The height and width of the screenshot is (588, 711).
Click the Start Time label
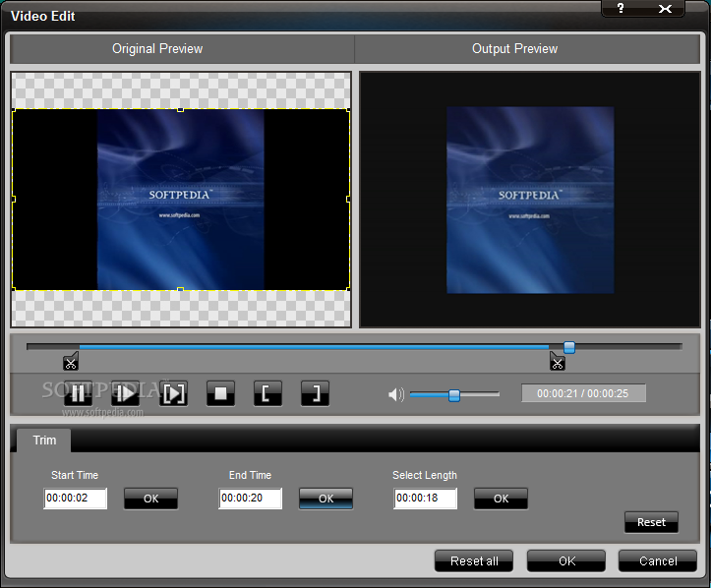click(x=75, y=475)
